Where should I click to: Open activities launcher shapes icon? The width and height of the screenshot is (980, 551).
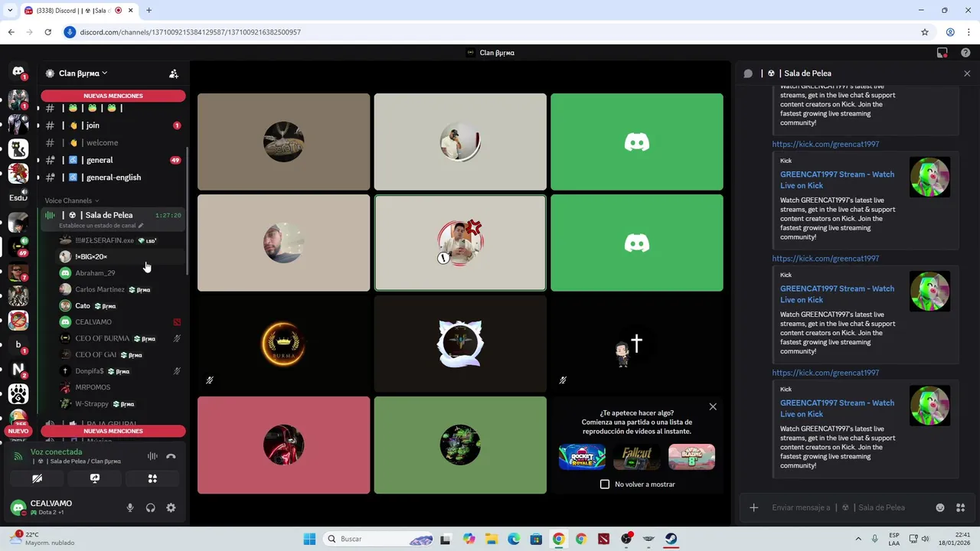(x=152, y=478)
